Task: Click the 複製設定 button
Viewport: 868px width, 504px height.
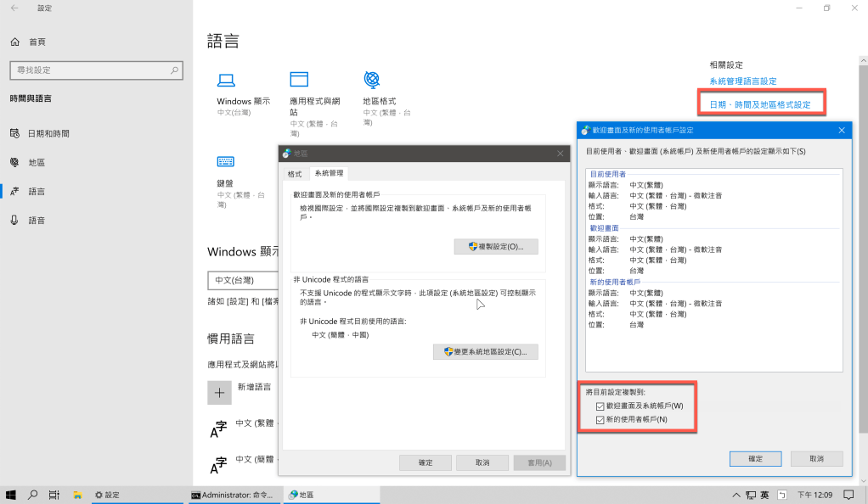Action: click(x=496, y=247)
